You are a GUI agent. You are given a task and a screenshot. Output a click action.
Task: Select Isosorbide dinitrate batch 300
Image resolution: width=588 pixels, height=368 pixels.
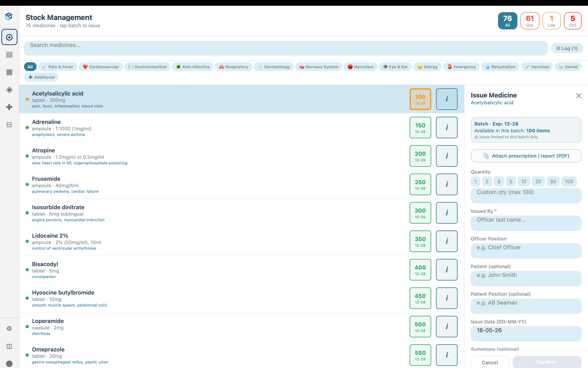point(420,213)
